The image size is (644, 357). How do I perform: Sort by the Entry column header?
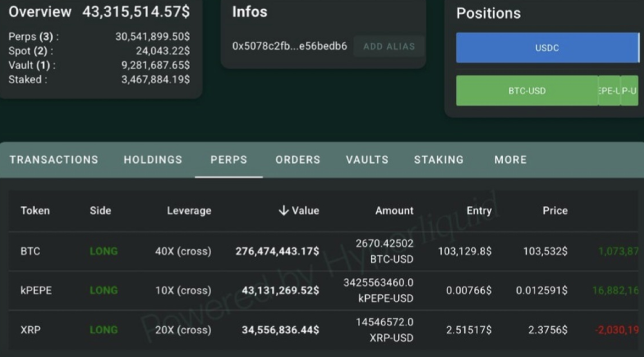479,211
